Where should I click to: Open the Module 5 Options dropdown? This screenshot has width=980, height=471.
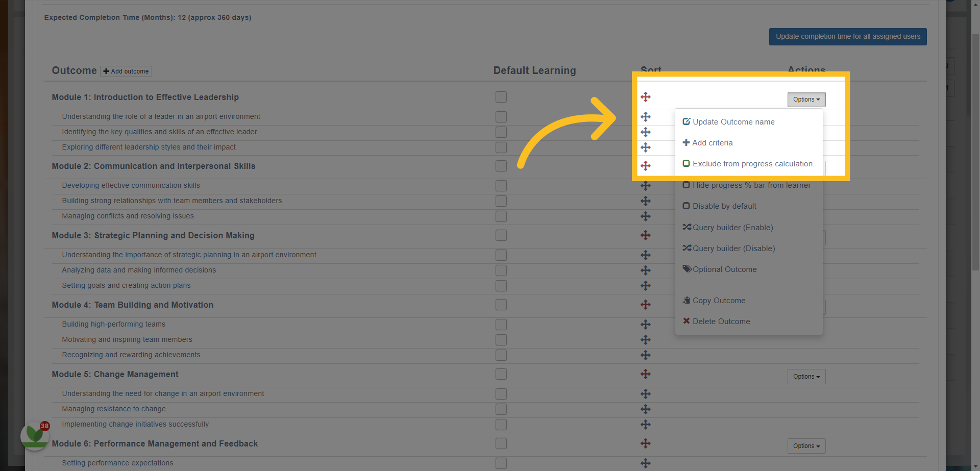point(806,377)
